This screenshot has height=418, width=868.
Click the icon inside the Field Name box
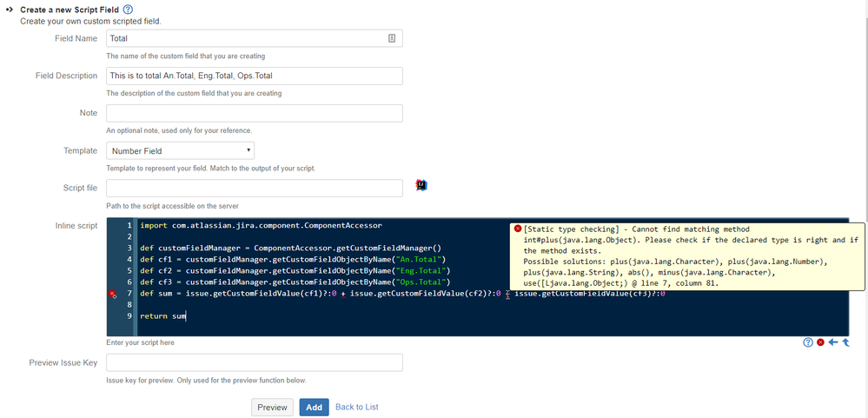click(x=391, y=38)
